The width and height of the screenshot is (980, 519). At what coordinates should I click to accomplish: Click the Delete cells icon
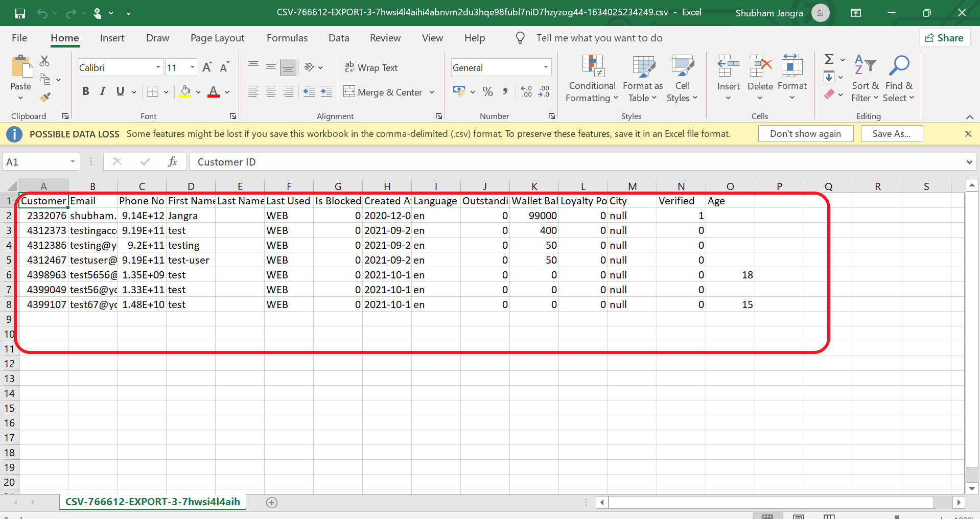[x=760, y=66]
